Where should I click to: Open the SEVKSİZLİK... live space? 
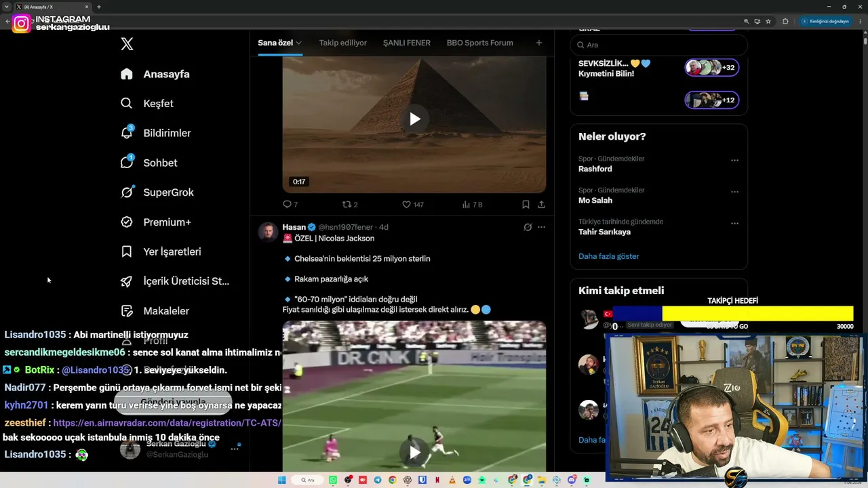(614, 68)
